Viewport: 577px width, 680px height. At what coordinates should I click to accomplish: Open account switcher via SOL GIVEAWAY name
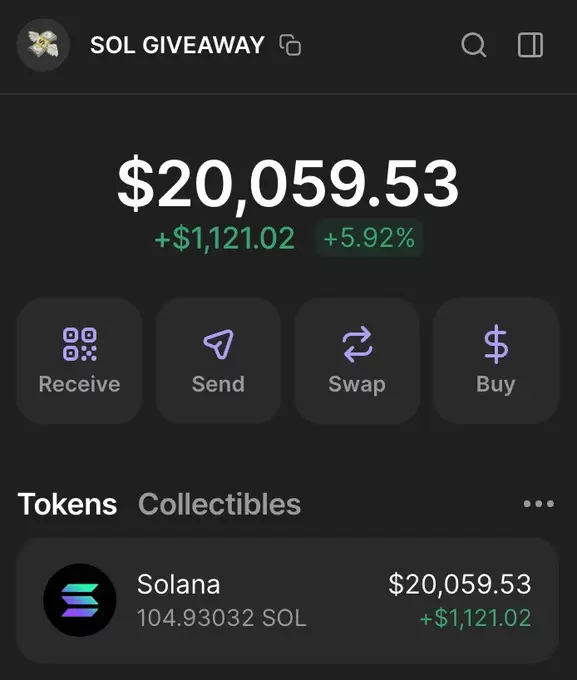click(x=177, y=45)
